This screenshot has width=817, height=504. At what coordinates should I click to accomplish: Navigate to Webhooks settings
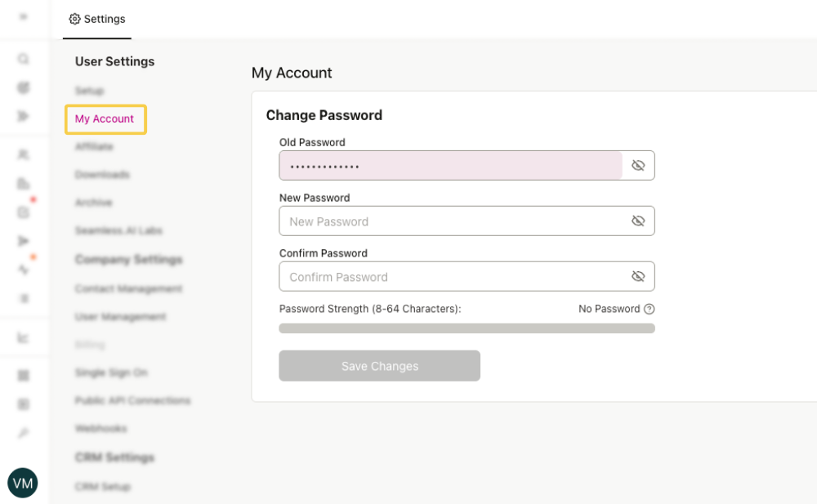tap(100, 428)
